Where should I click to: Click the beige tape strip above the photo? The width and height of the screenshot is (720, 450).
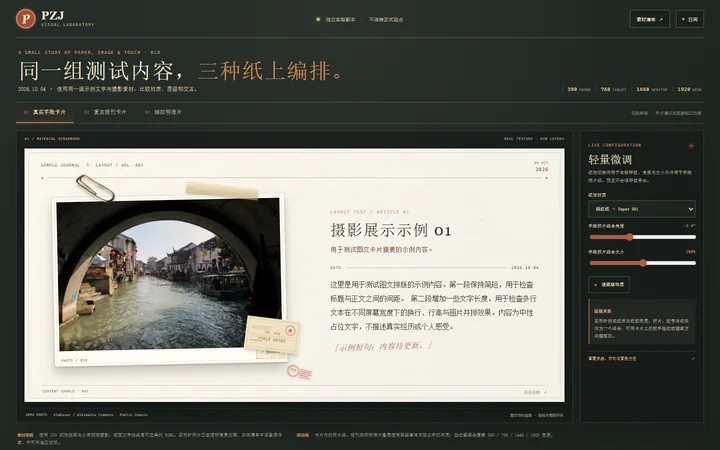(222, 190)
